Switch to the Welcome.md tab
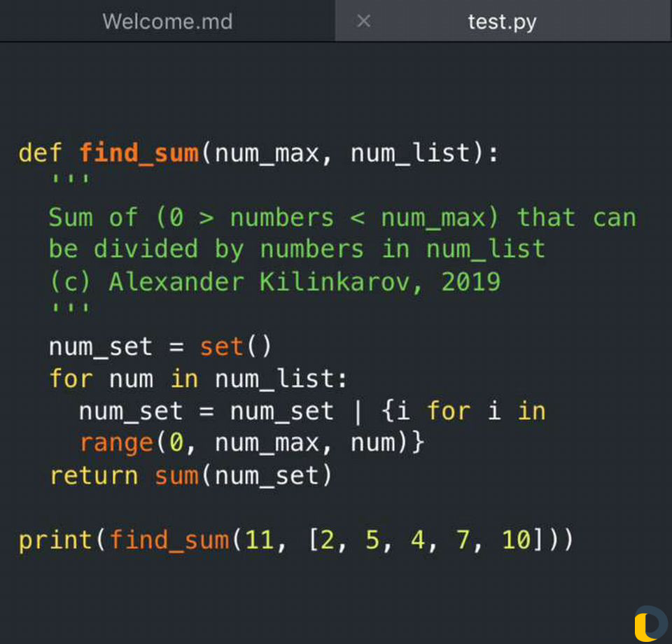The image size is (672, 644). point(167,21)
